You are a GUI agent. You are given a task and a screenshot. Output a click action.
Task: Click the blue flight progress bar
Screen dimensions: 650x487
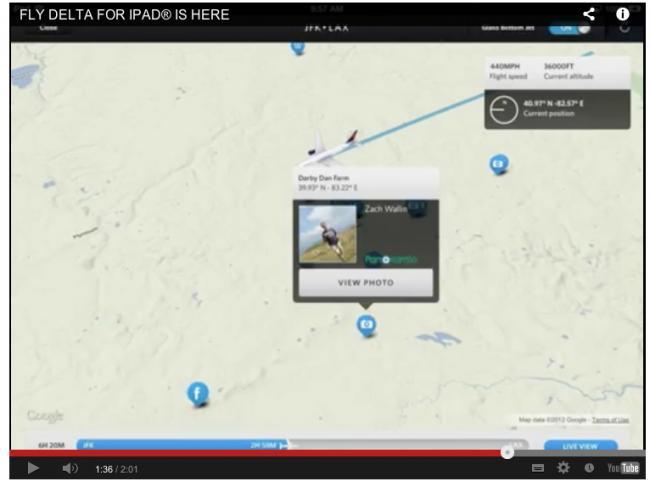[x=181, y=445]
